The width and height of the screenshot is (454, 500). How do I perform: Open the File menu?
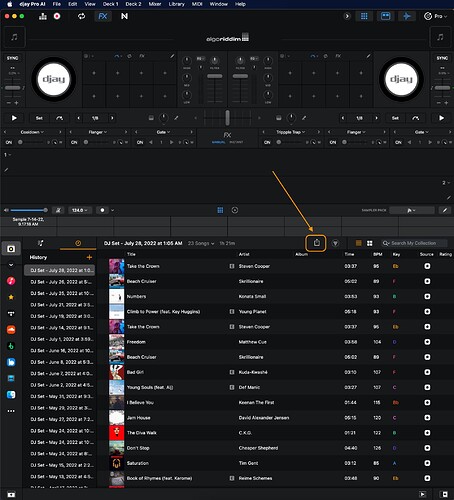coord(57,4)
